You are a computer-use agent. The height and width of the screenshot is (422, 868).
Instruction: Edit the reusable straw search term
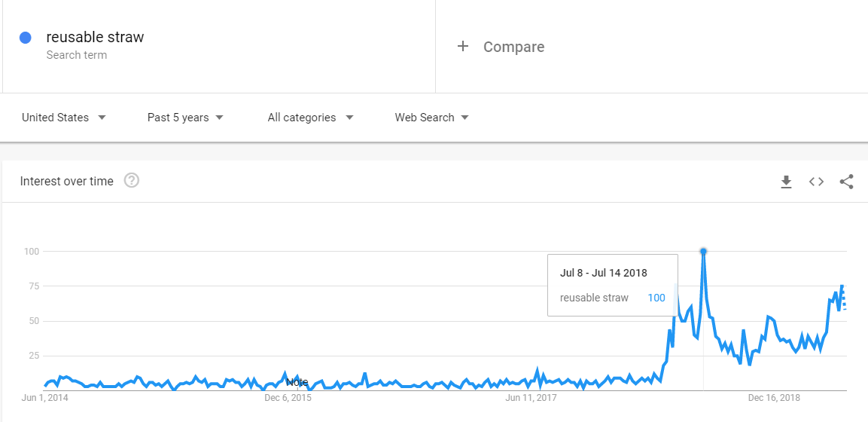pos(95,37)
